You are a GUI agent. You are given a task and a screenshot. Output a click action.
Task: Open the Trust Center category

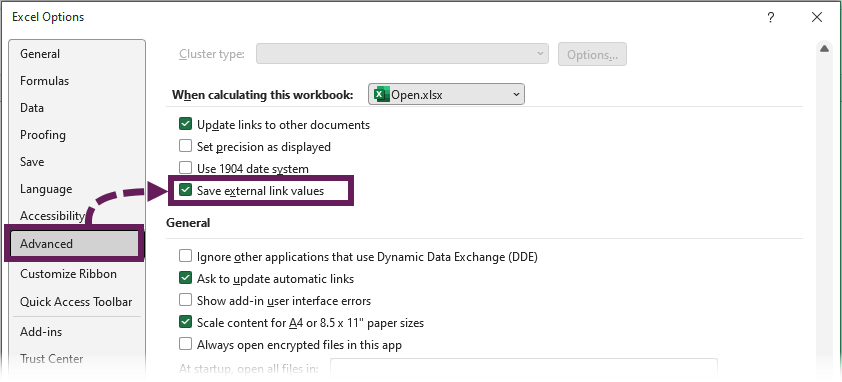77,358
